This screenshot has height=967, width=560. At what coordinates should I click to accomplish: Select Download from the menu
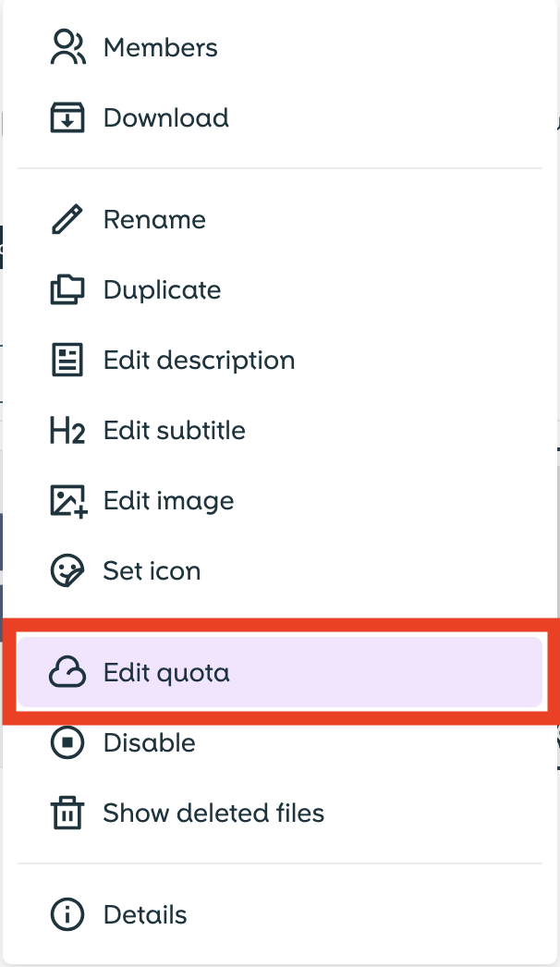165,117
